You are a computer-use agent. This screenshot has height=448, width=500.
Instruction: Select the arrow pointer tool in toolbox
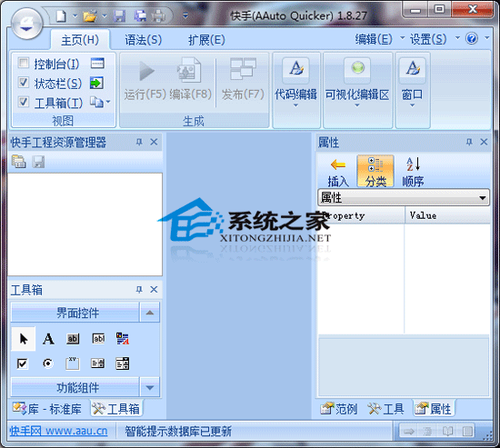24,339
